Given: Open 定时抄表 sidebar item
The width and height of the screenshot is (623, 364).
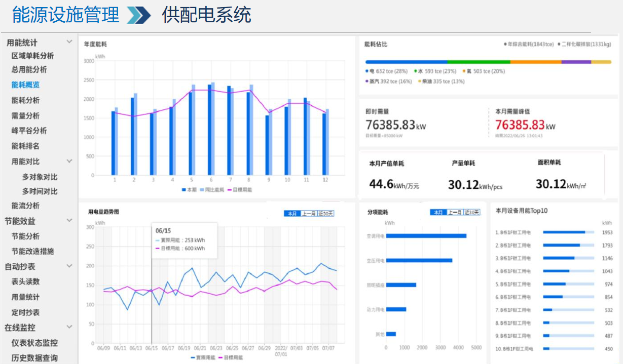Looking at the screenshot, I should tap(26, 312).
